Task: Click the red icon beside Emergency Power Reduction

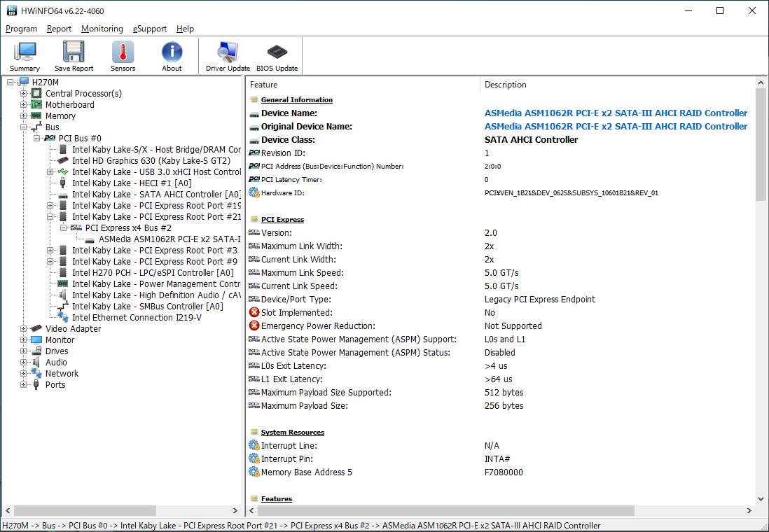Action: pyautogui.click(x=254, y=325)
